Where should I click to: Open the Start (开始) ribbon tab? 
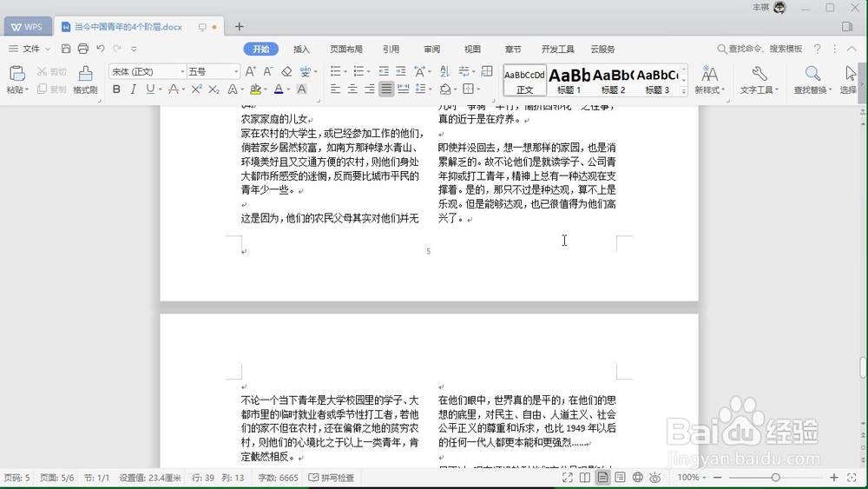(x=260, y=49)
